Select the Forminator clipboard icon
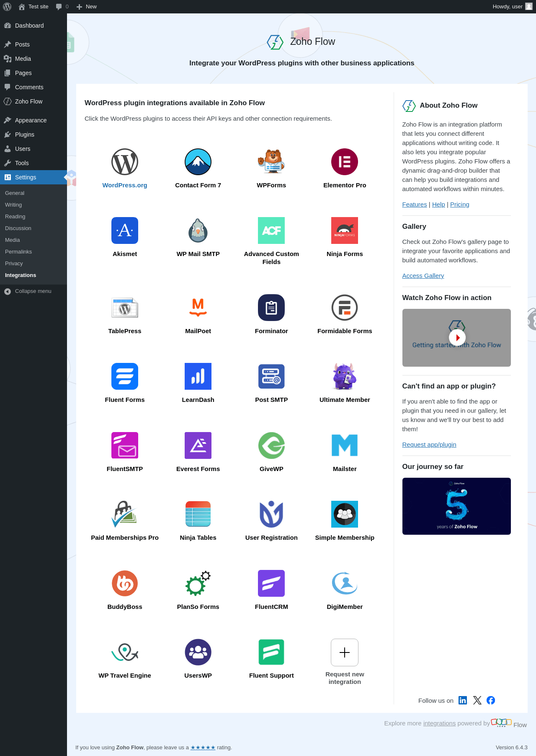Image resolution: width=536 pixels, height=756 pixels. 271,308
